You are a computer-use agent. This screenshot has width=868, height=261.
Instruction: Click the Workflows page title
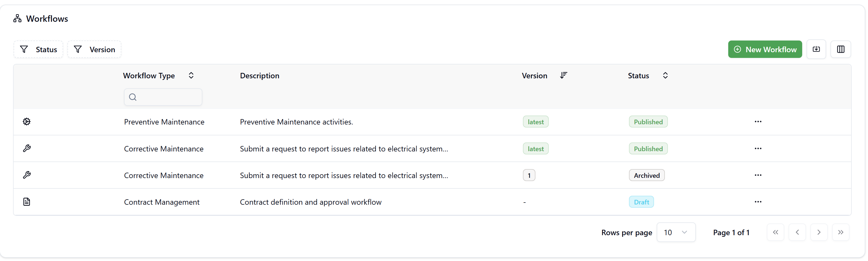point(47,19)
